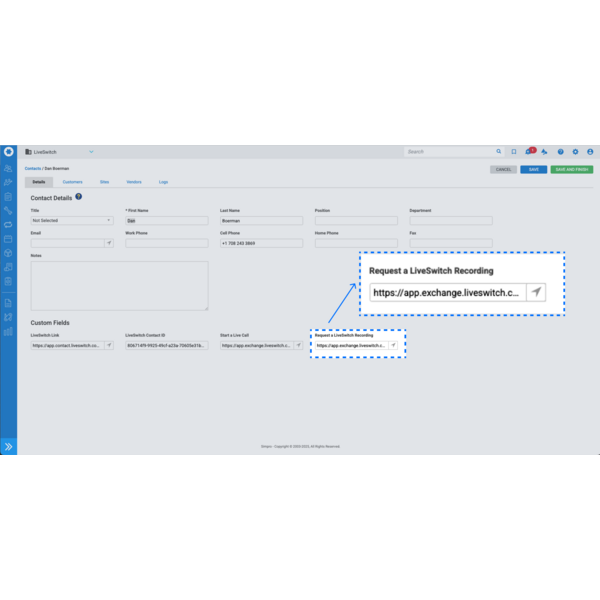This screenshot has width=600, height=600.
Task: Click help icon beside Contact Details
Action: [x=78, y=197]
